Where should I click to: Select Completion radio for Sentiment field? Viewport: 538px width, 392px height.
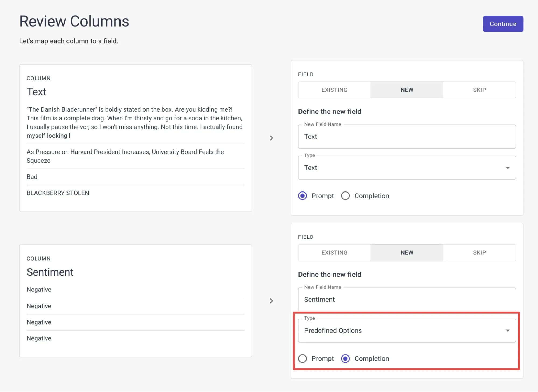[x=345, y=358]
